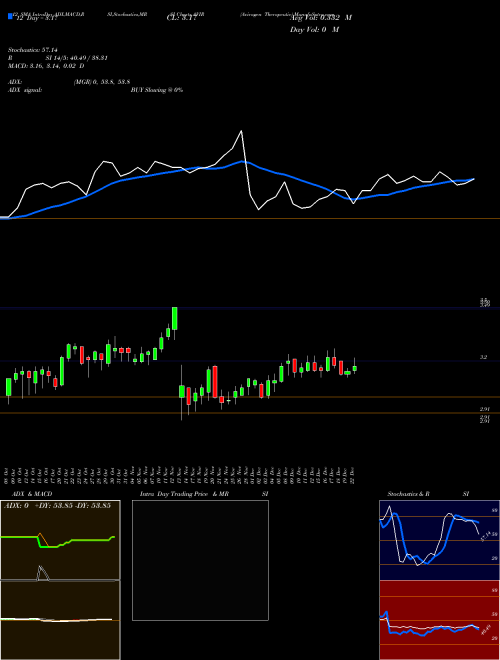This screenshot has height=660, width=500.
Task: Click the last green candlestick on the chart
Action: point(354,368)
